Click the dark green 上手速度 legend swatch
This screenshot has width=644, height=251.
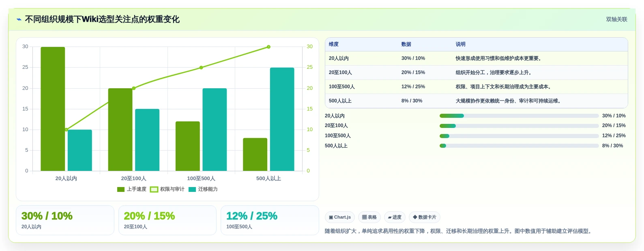pos(120,189)
